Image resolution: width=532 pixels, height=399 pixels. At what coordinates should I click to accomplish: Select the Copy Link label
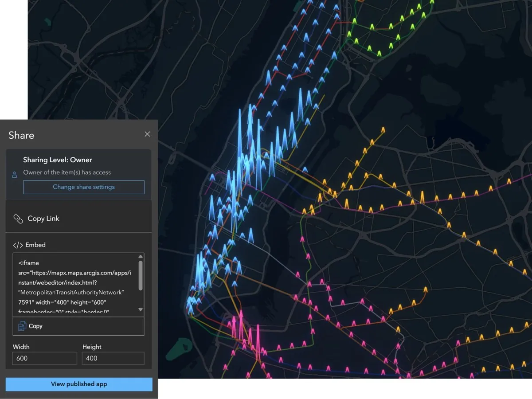pyautogui.click(x=43, y=219)
